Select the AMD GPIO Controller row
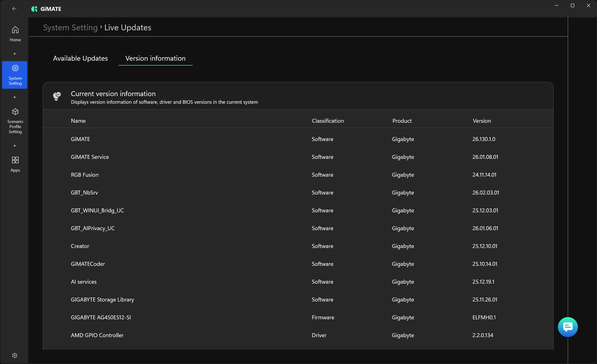 [97, 335]
